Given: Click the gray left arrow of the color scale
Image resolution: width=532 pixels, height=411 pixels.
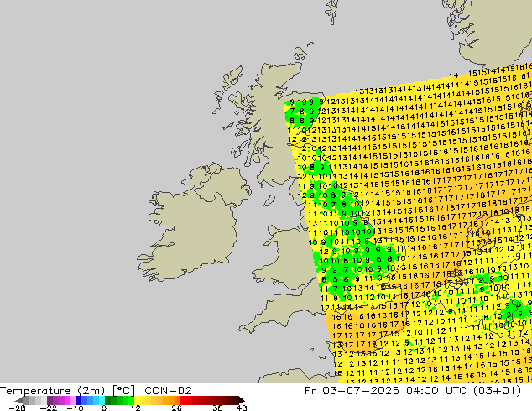Looking at the screenshot, I should pyautogui.click(x=19, y=400).
